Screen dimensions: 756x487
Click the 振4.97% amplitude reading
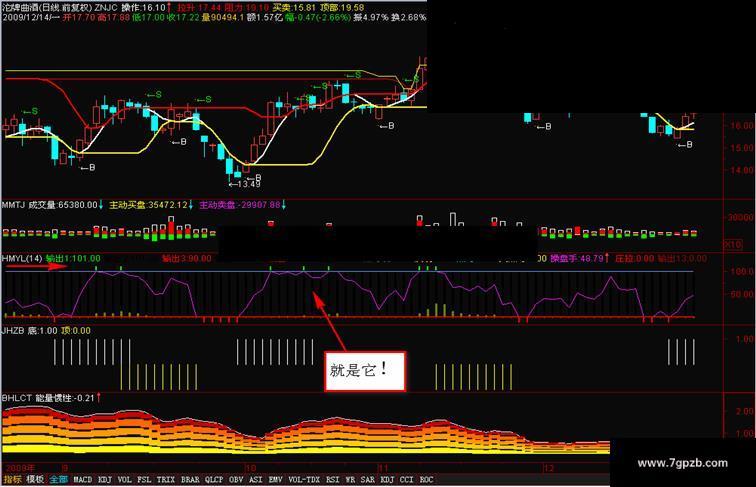[x=371, y=17]
